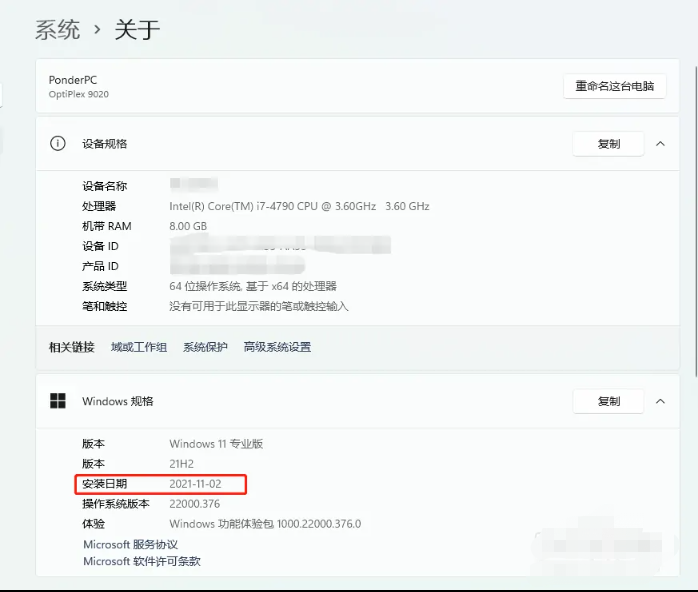Click the 笔和触控 label

105,306
